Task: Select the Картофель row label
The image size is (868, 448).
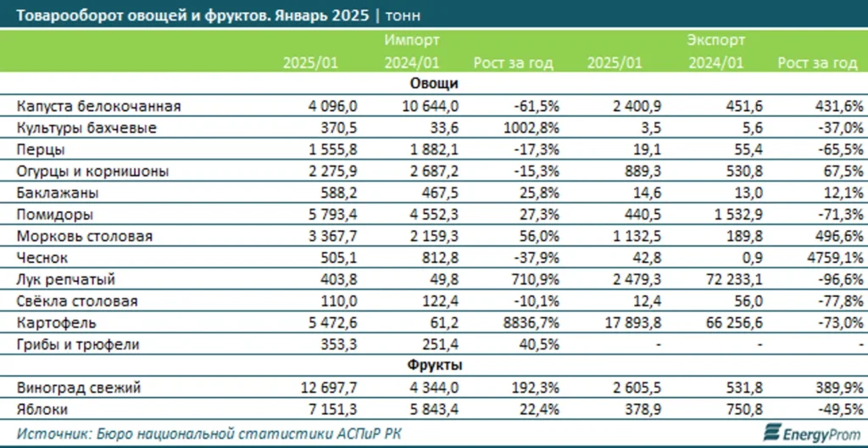Action: tap(56, 323)
